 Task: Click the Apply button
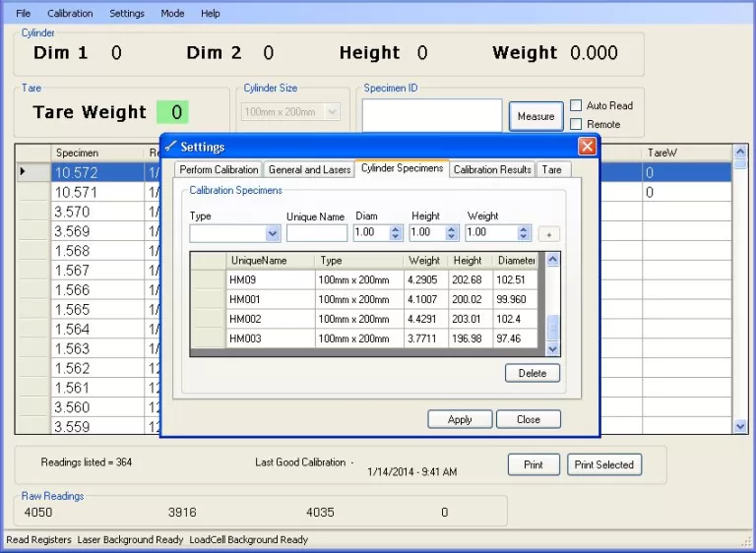pyautogui.click(x=460, y=419)
